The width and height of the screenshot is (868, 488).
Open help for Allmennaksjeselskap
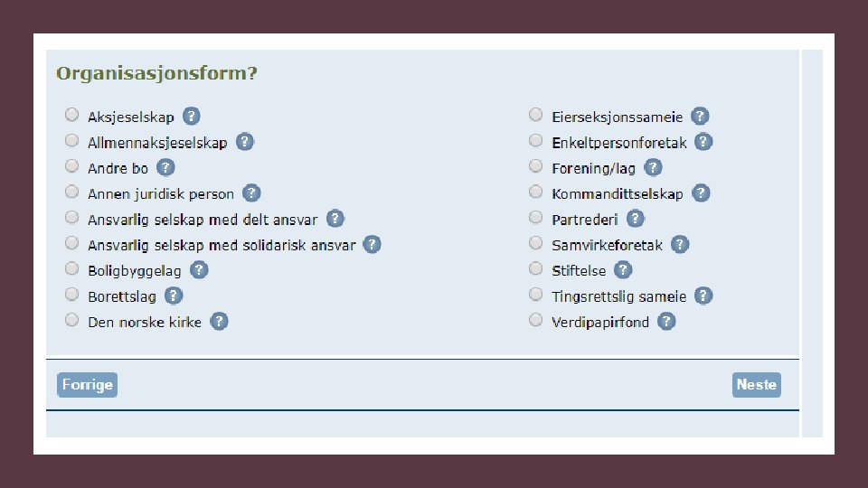point(244,142)
